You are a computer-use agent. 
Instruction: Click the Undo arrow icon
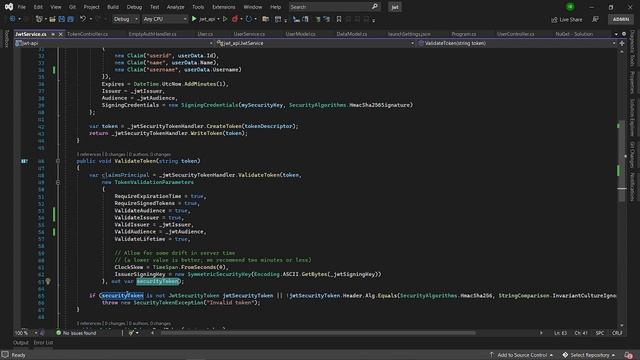tap(83, 19)
